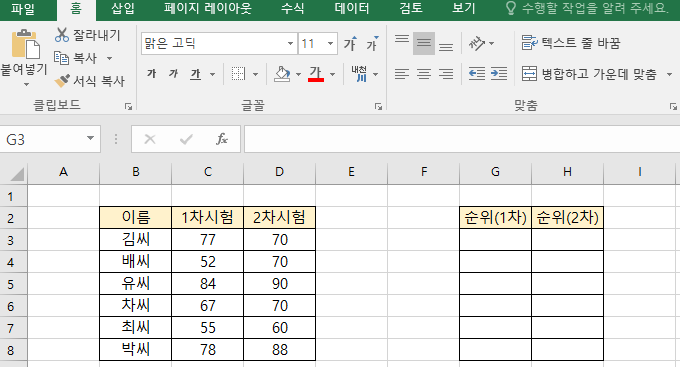Click the Tell Me search box (수행할 작업을 알려 주세요)
Viewport: 680px width, 367px height.
[587, 8]
